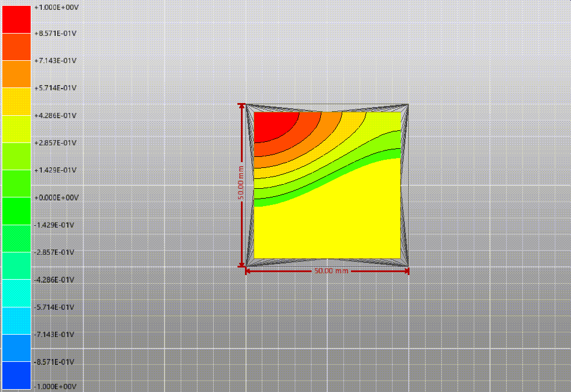Screen dimensions: 571x392
Task: Click the +1.000E+00V legend label
Action: pyautogui.click(x=56, y=8)
